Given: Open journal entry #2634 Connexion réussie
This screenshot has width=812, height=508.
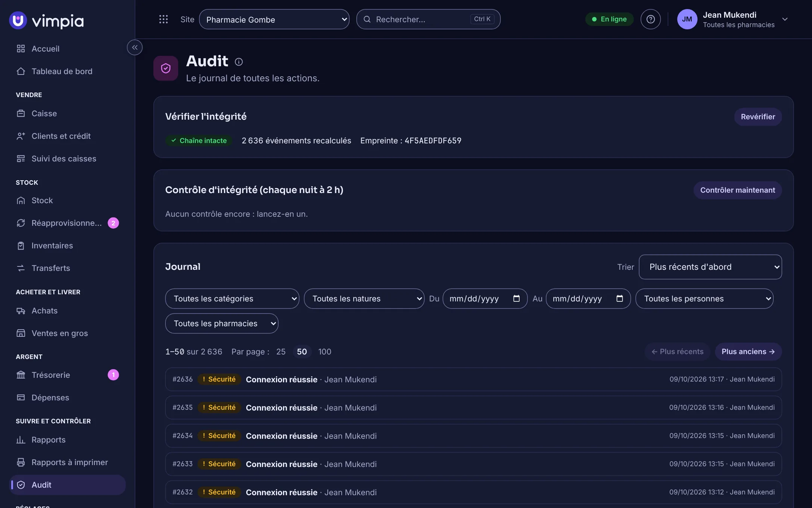Looking at the screenshot, I should click(x=473, y=436).
